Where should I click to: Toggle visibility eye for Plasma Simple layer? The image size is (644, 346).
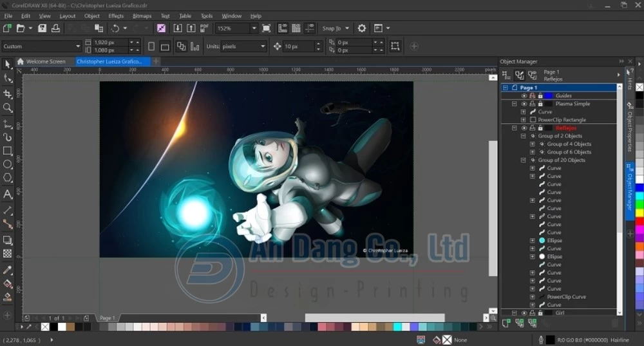(524, 104)
